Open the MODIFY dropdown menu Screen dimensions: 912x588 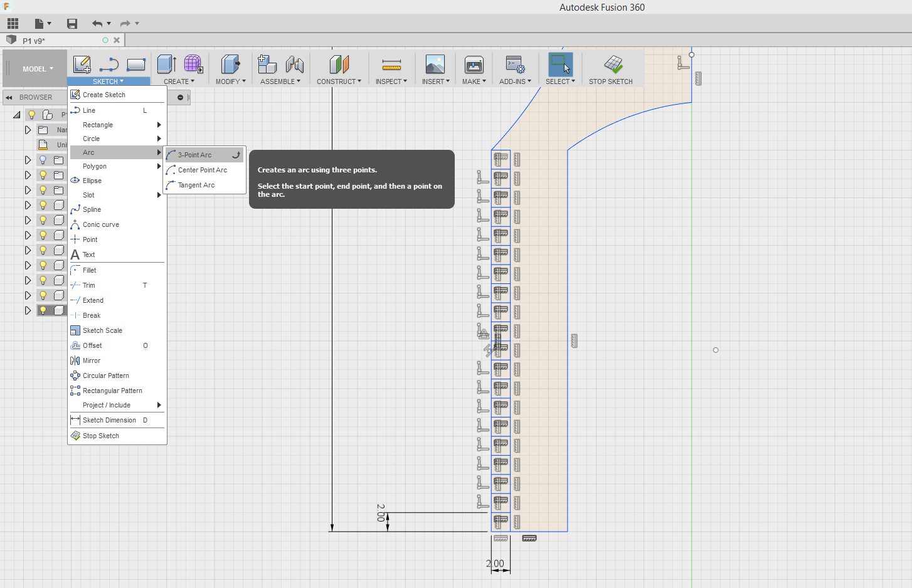[x=230, y=81]
